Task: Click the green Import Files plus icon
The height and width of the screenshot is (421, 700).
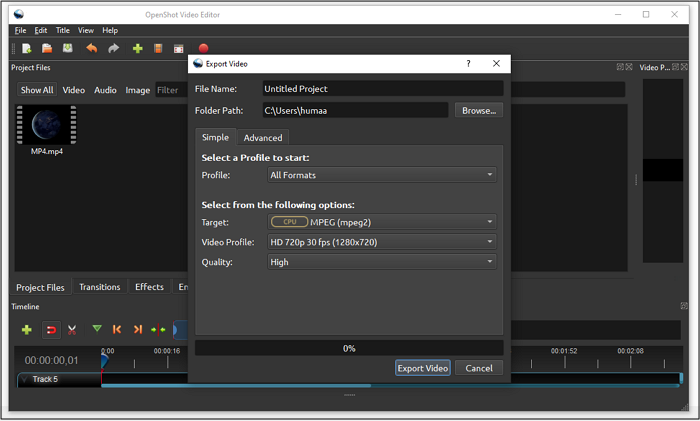Action: tap(138, 48)
